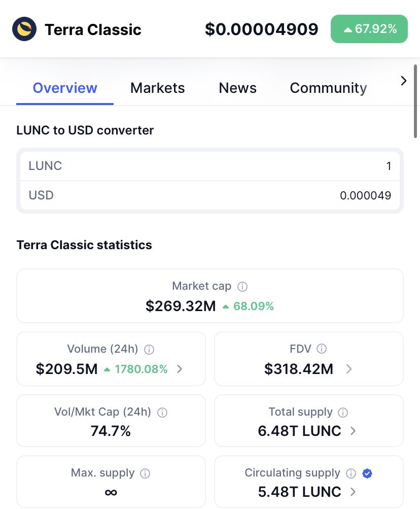Viewport: 420px width, 509px height.
Task: Click the page vertical scrollbar
Action: click(415, 101)
